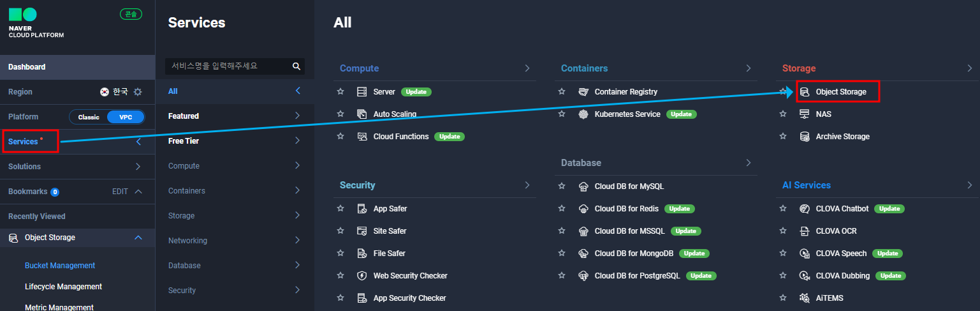Click the Cloud DB for MySQL icon
The height and width of the screenshot is (311, 980).
point(583,186)
